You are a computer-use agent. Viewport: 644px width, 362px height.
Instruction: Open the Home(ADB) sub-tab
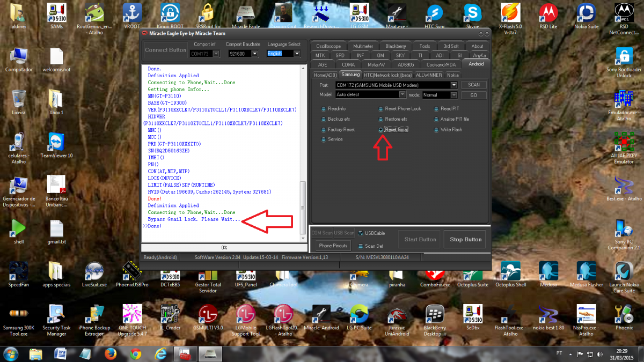pos(325,75)
